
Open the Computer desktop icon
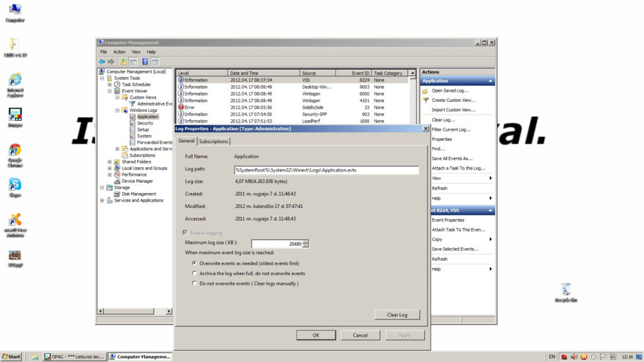tap(15, 13)
